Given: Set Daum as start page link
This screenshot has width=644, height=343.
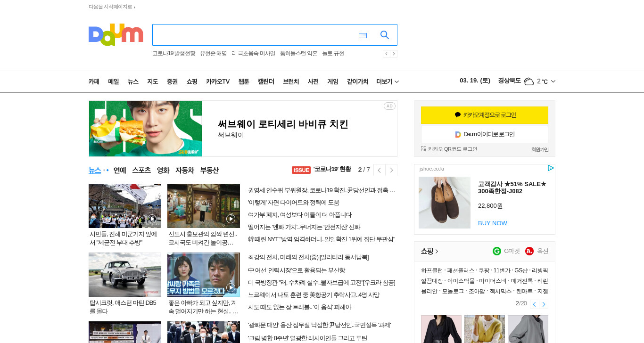Looking at the screenshot, I should pos(112,7).
